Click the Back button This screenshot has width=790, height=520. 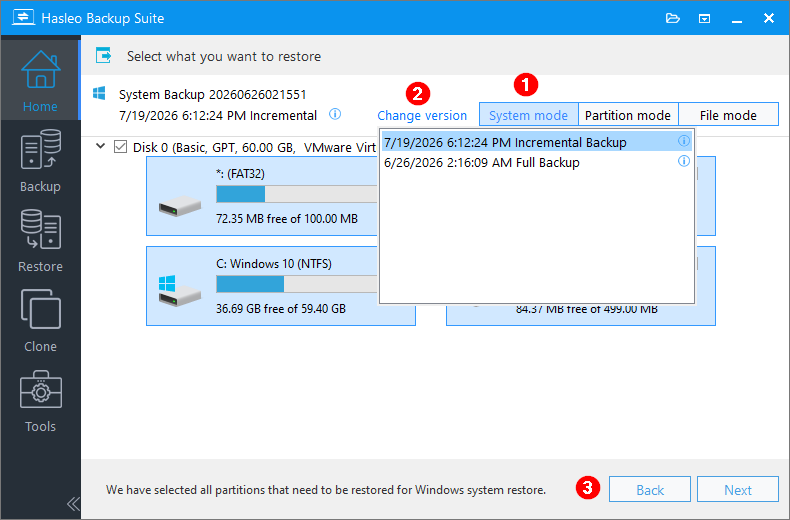[649, 490]
